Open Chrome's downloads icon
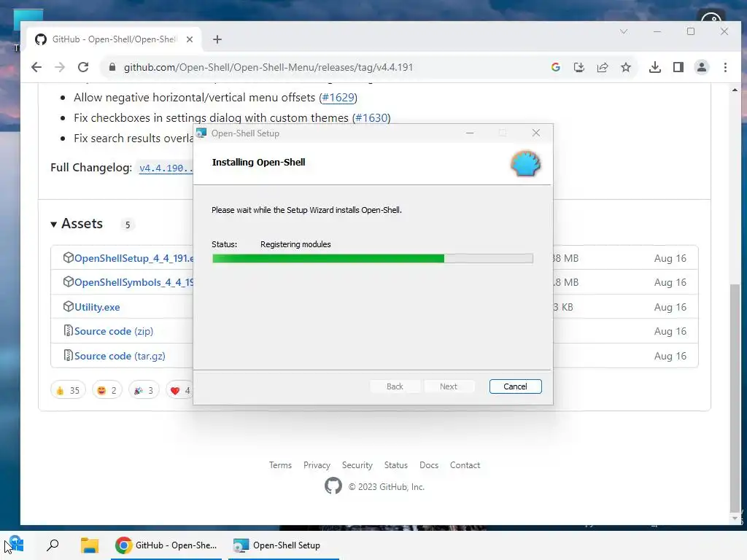Image resolution: width=747 pixels, height=560 pixels. (x=655, y=67)
